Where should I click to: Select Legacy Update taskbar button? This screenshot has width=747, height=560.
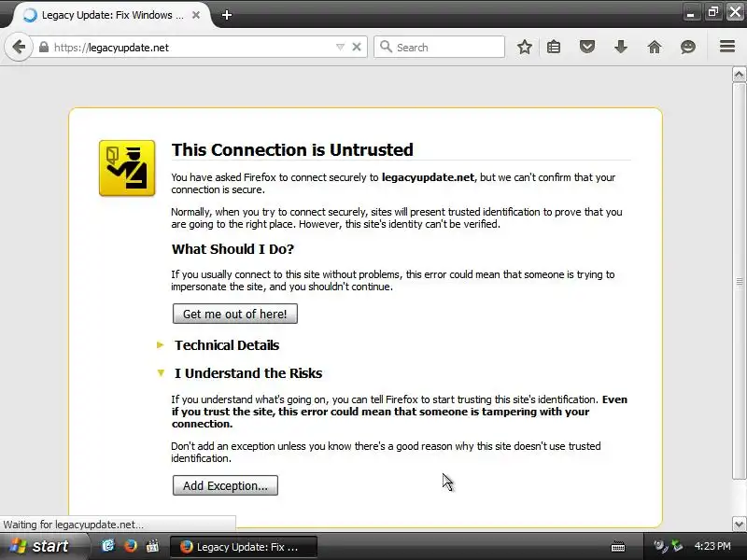[244, 547]
